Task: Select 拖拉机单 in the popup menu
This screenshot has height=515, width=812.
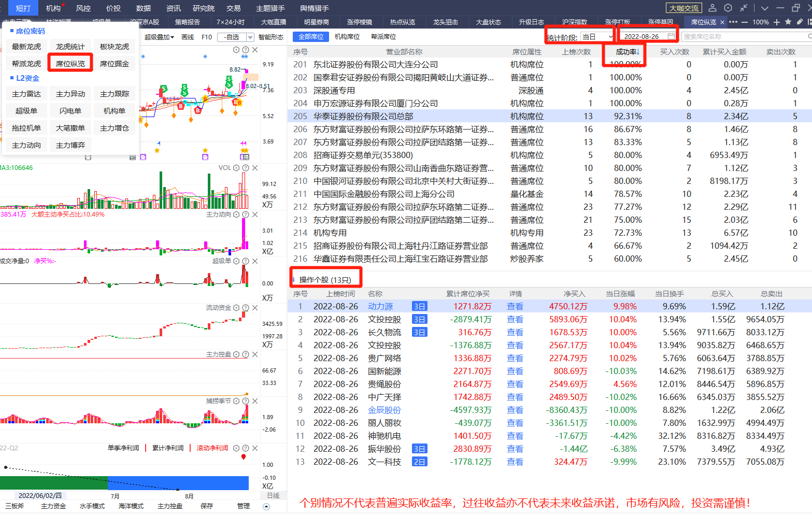Action: pyautogui.click(x=26, y=128)
